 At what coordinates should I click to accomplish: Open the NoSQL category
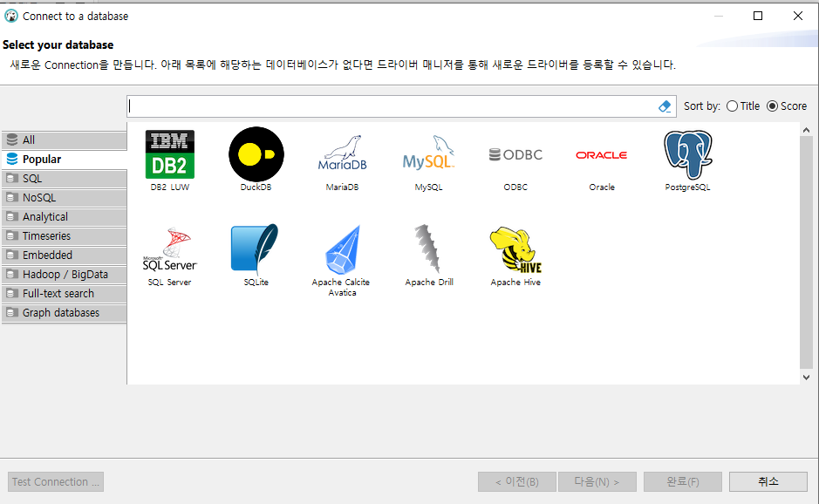65,198
